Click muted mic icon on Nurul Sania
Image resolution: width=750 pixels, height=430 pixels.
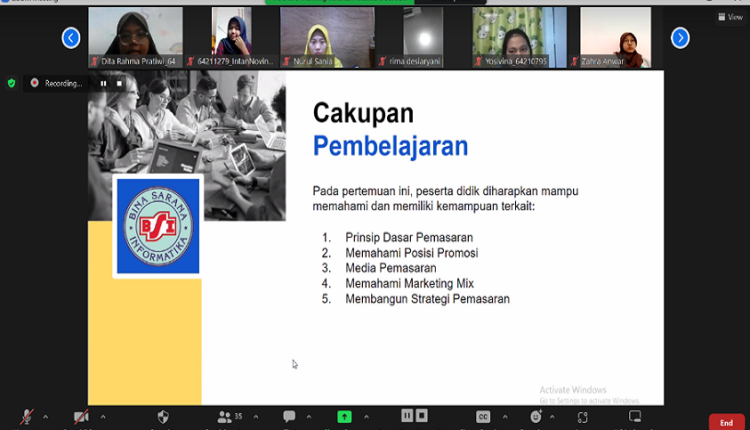click(x=287, y=61)
